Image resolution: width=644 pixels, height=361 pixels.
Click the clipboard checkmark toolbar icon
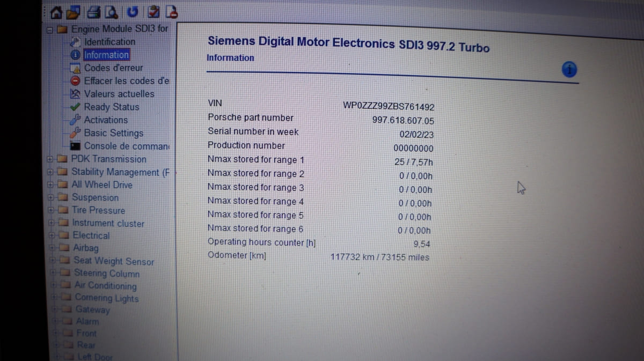[154, 11]
